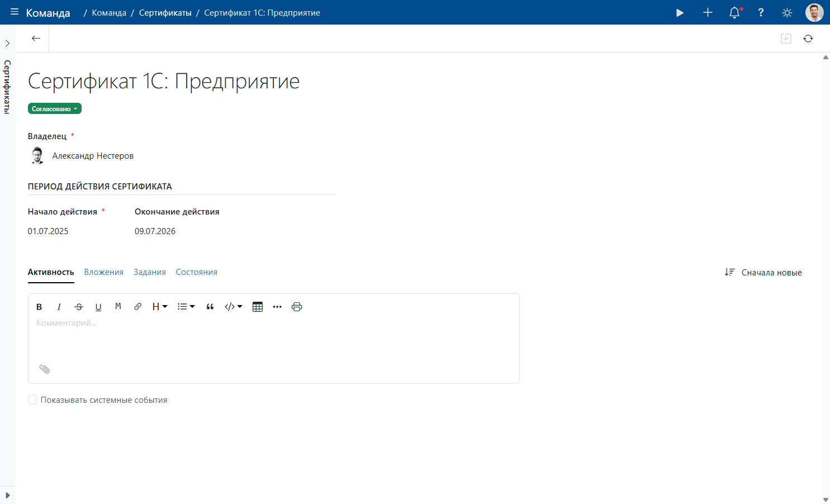Screen dimensions: 830x504
Task: Open the list style dropdown
Action: [x=186, y=307]
